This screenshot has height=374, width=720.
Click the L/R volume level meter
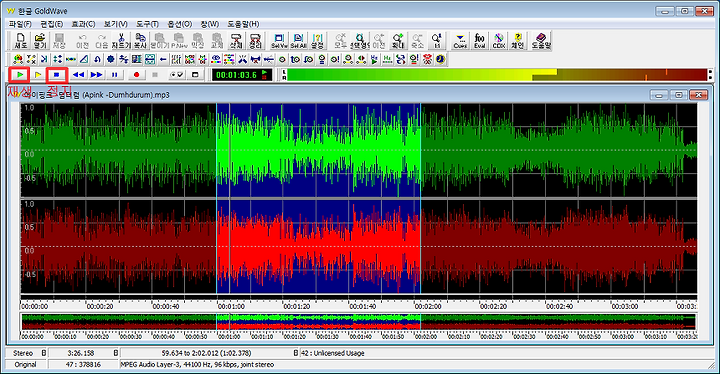tap(497, 75)
